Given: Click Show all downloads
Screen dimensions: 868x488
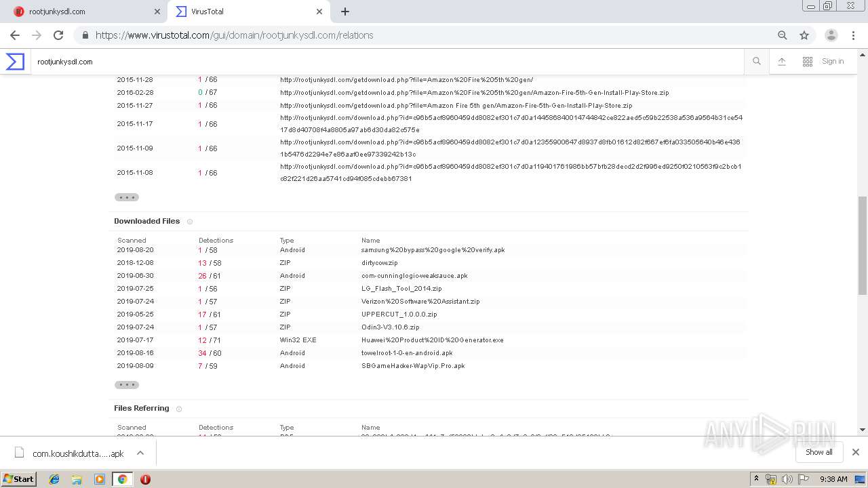Looking at the screenshot, I should pyautogui.click(x=819, y=452).
